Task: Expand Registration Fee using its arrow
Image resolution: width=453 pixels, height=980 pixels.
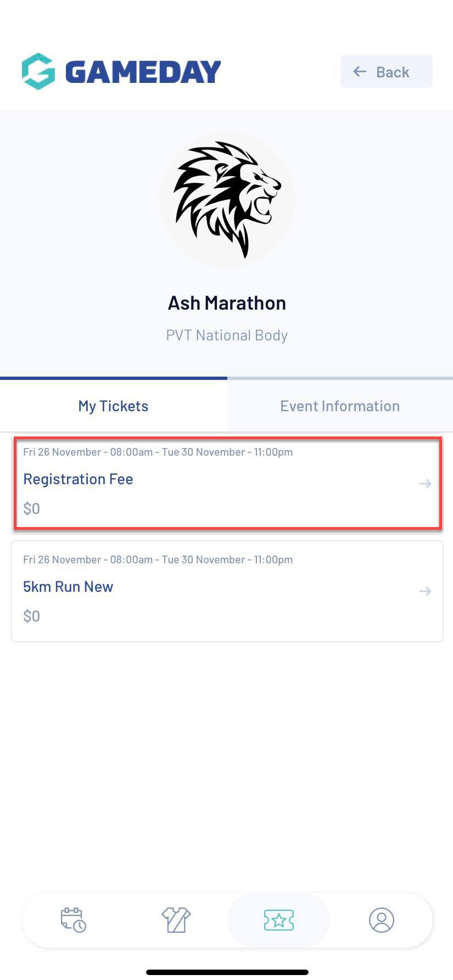Action: coord(425,484)
